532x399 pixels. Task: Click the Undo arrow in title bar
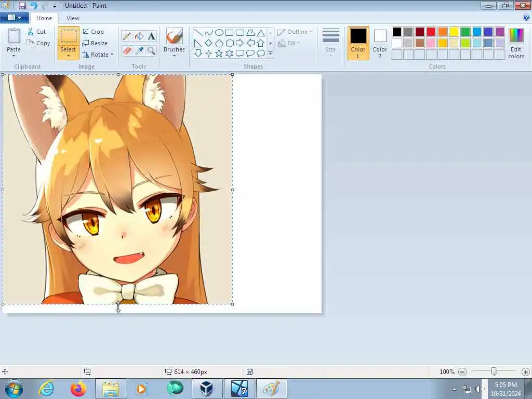pos(34,5)
